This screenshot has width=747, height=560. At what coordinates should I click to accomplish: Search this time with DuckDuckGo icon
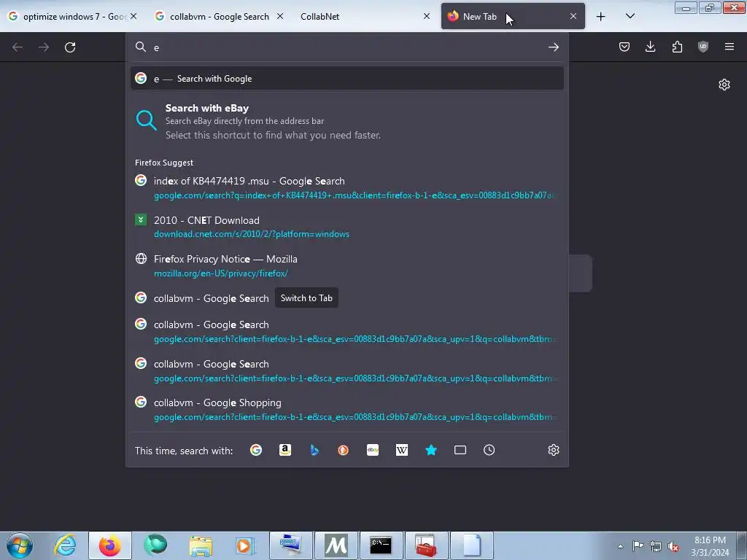[343, 450]
